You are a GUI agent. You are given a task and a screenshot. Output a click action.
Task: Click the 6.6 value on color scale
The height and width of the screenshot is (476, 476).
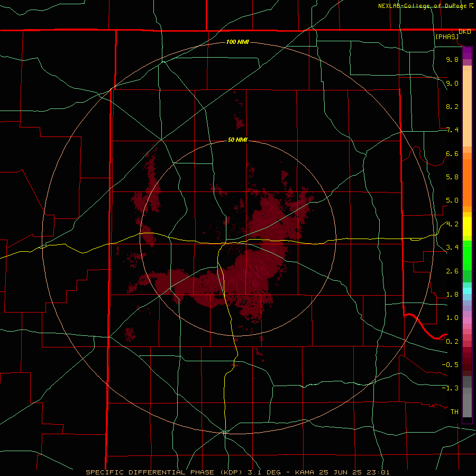452,153
